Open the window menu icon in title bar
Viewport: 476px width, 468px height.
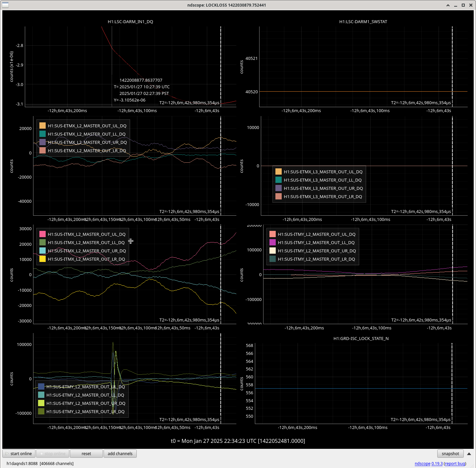[x=5, y=5]
